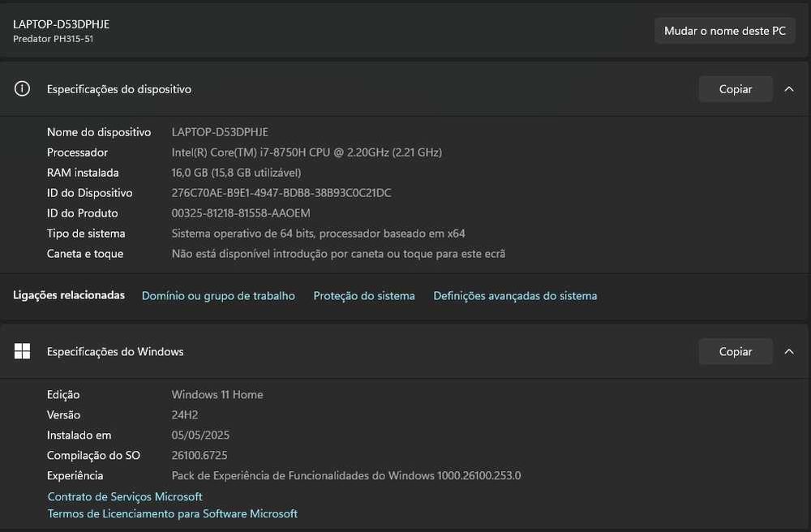811x532 pixels.
Task: Click Mudar o nome deste PC button
Action: point(724,31)
